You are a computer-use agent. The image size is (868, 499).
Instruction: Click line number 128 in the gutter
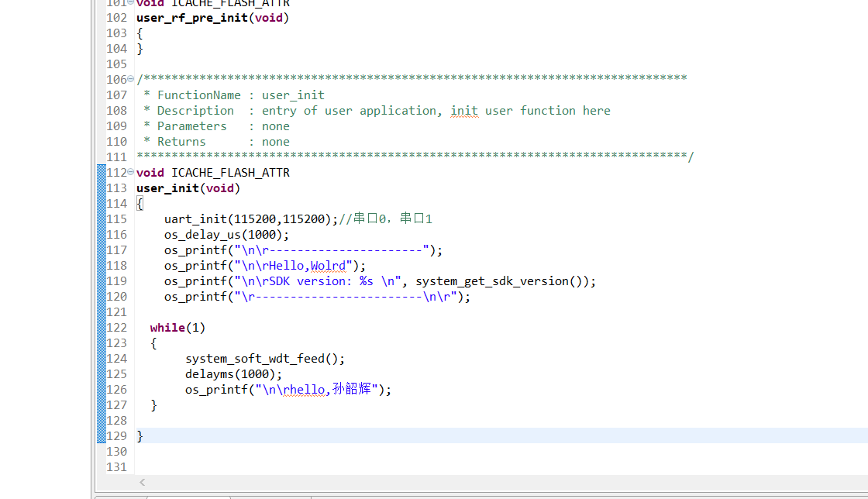(117, 421)
